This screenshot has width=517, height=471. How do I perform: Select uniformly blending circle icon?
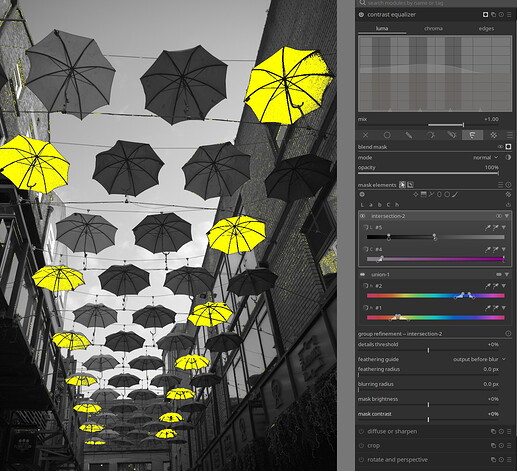point(387,135)
